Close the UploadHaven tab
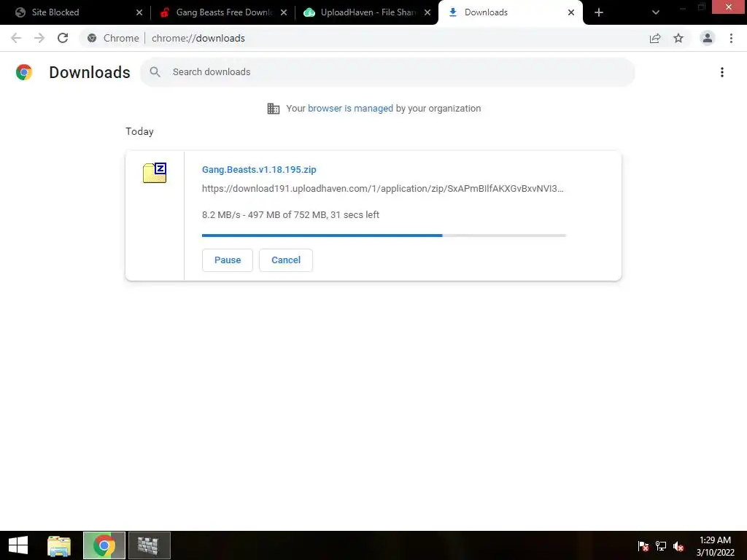This screenshot has width=747, height=560. tap(427, 12)
